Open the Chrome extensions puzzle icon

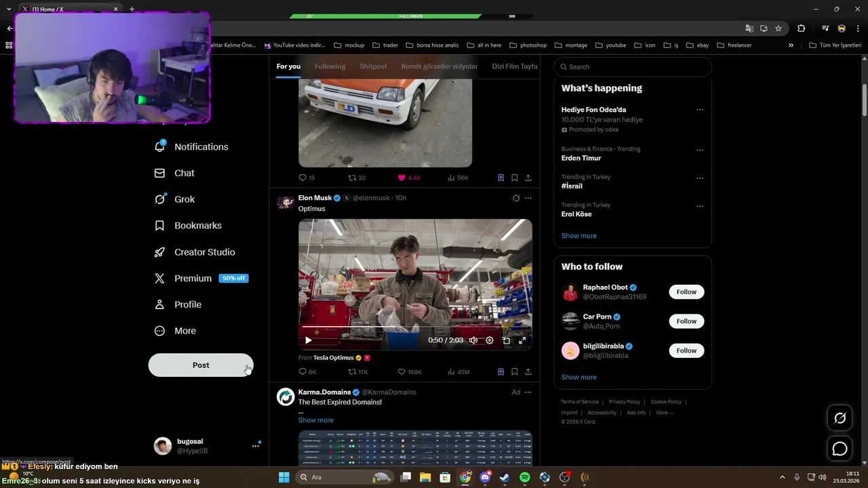click(802, 28)
